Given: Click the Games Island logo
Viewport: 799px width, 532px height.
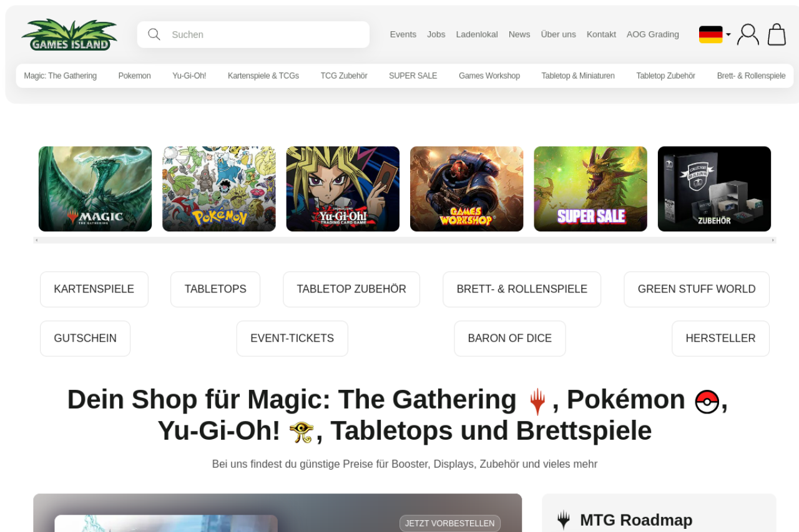Looking at the screenshot, I should tap(69, 34).
